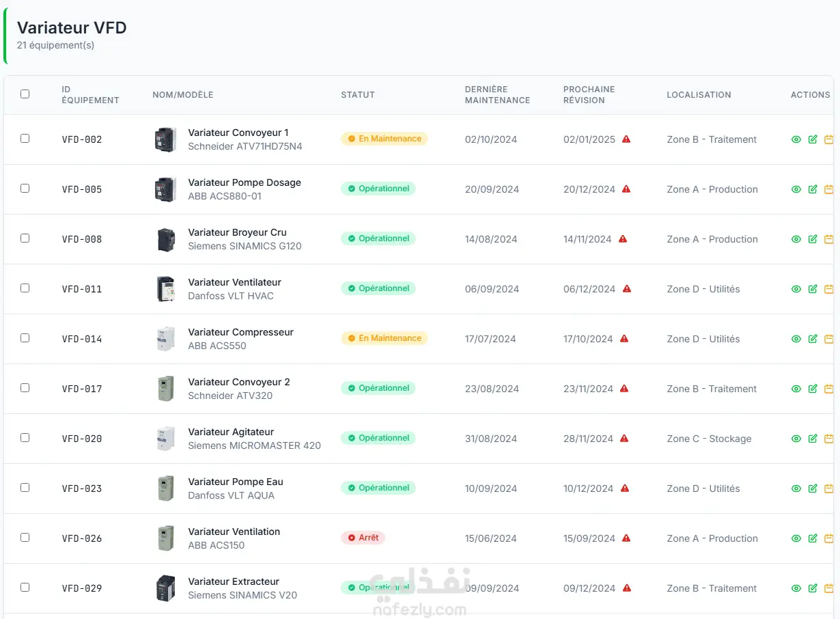Click the red alert icon next to 15/09/2024
The width and height of the screenshot is (840, 619).
(x=626, y=538)
